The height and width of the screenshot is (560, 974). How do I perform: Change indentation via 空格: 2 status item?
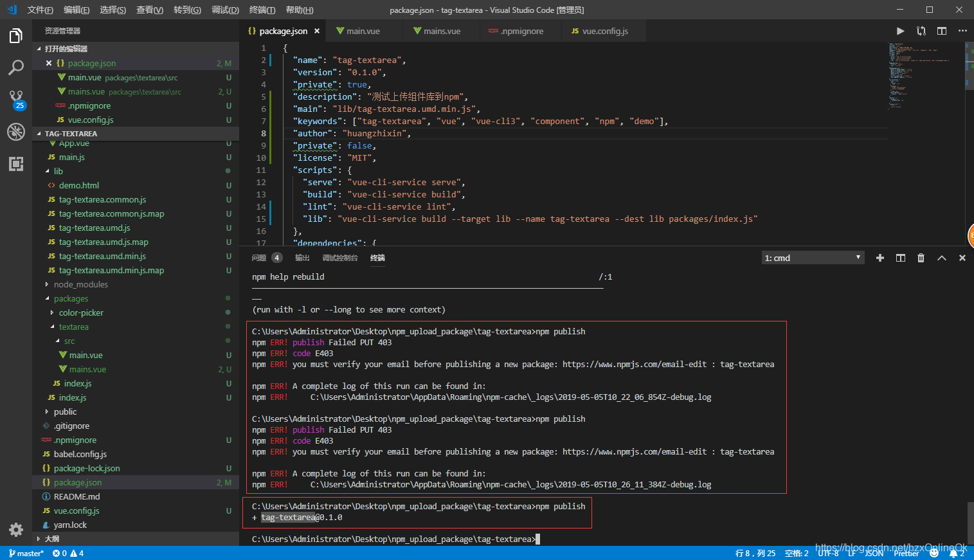(x=797, y=553)
